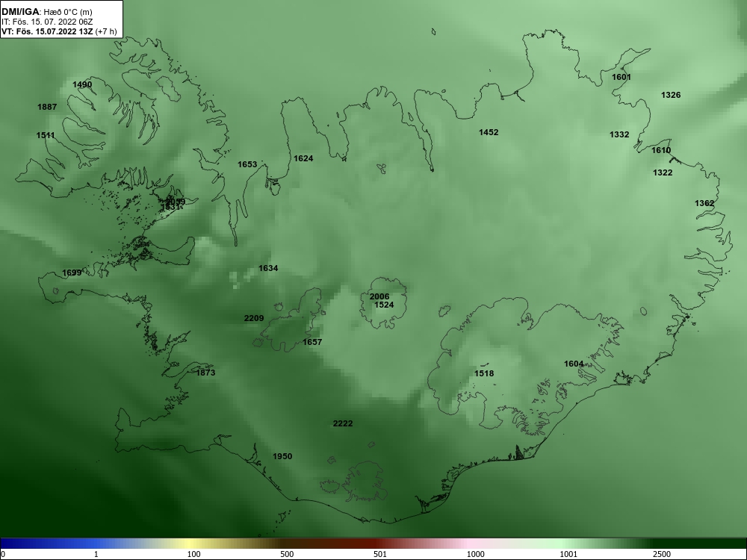747x560 pixels.
Task: Click the 2006 value on the central glacier
Action: (x=379, y=296)
